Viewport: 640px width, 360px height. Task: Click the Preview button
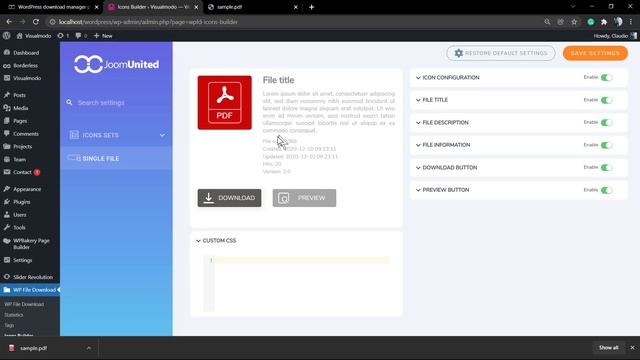[304, 198]
